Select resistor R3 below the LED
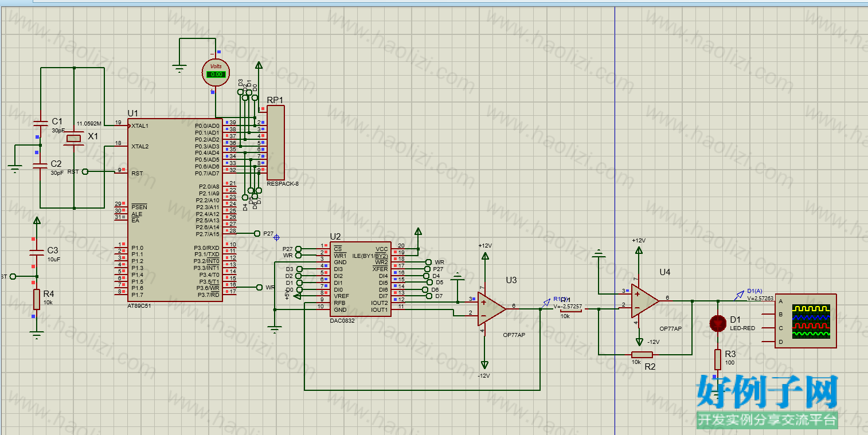 point(717,359)
